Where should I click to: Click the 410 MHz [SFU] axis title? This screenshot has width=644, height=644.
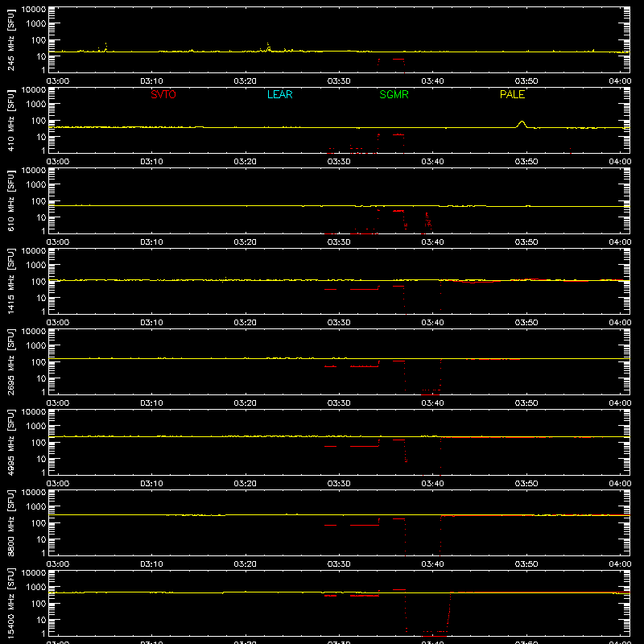(10, 120)
